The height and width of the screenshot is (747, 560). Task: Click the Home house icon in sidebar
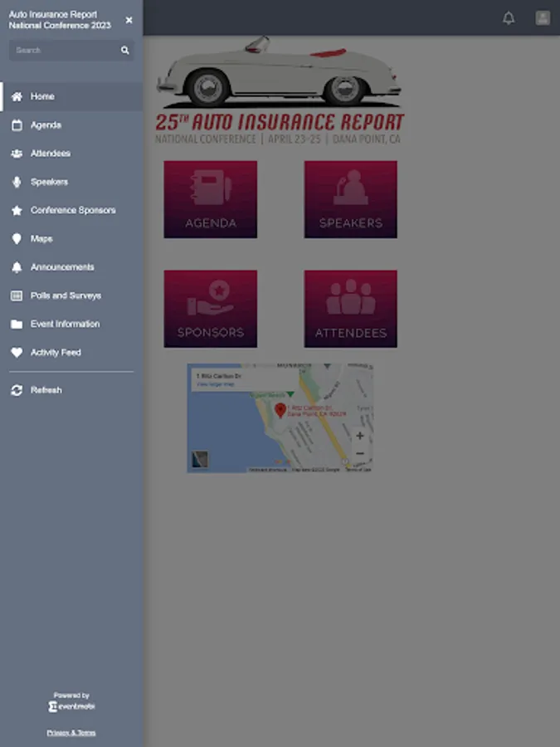pyautogui.click(x=17, y=97)
